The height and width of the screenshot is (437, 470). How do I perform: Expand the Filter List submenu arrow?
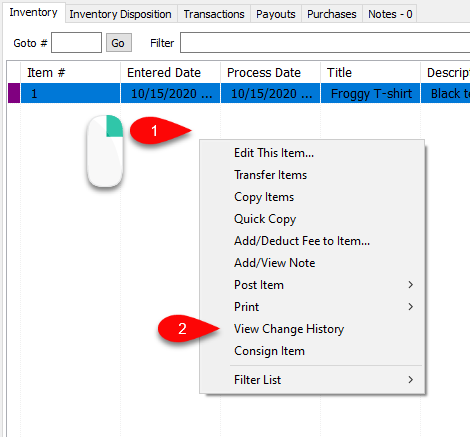click(411, 380)
